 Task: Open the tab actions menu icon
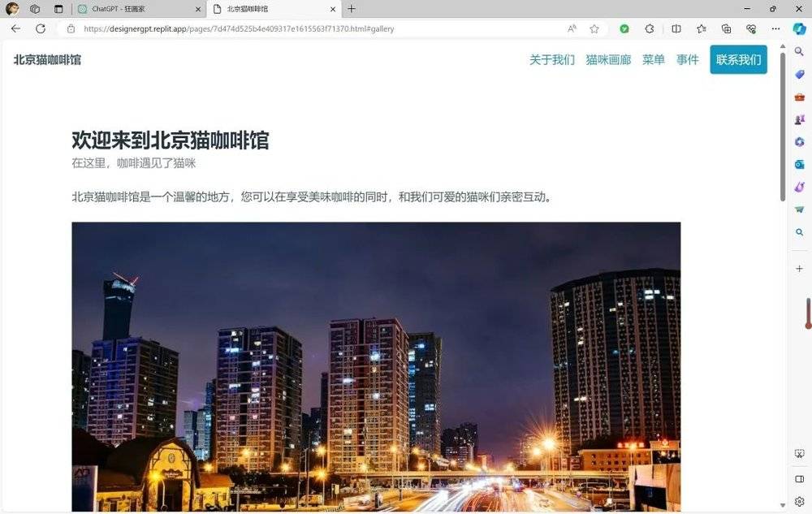58,9
